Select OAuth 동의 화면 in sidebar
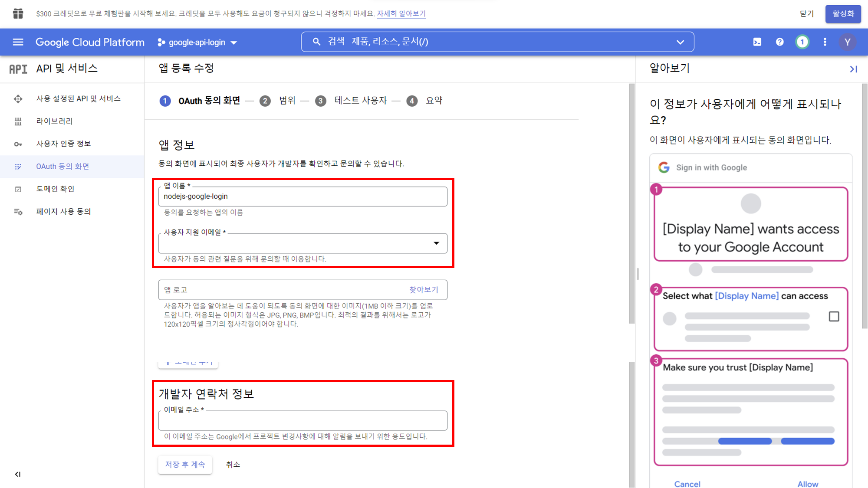 coord(62,167)
